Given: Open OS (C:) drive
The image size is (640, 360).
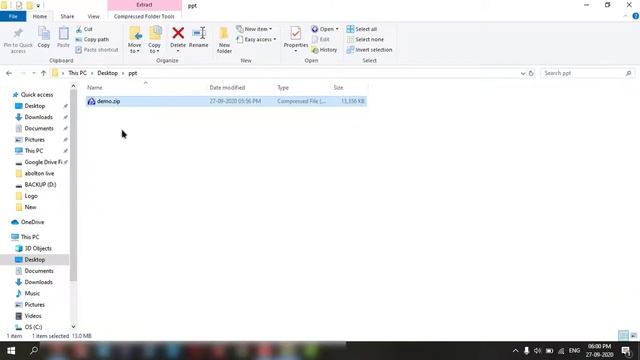Looking at the screenshot, I should coord(33,327).
